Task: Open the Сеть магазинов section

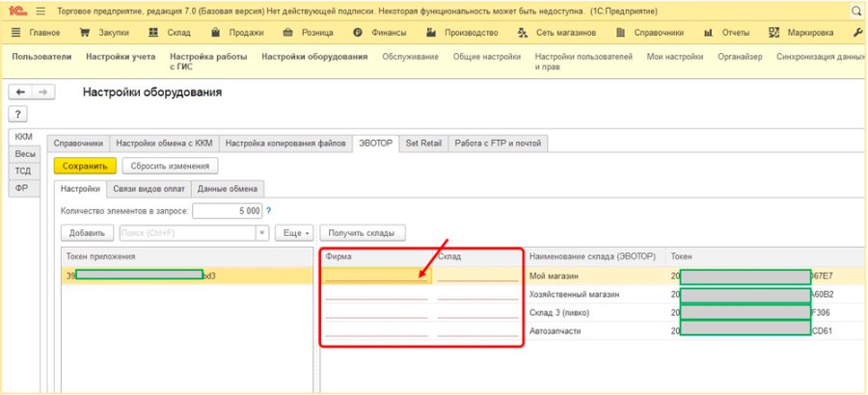Action: [x=556, y=33]
